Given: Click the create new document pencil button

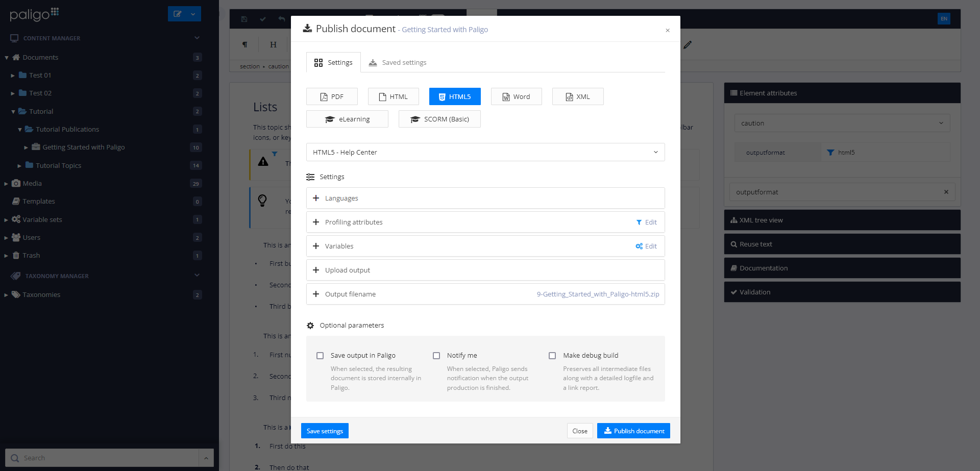Looking at the screenshot, I should (x=177, y=14).
